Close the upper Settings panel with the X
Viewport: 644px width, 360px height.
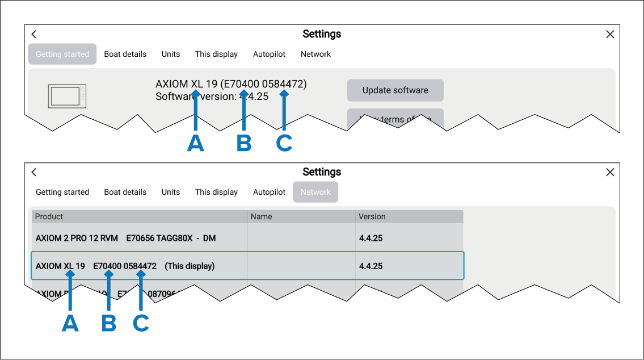pyautogui.click(x=610, y=35)
